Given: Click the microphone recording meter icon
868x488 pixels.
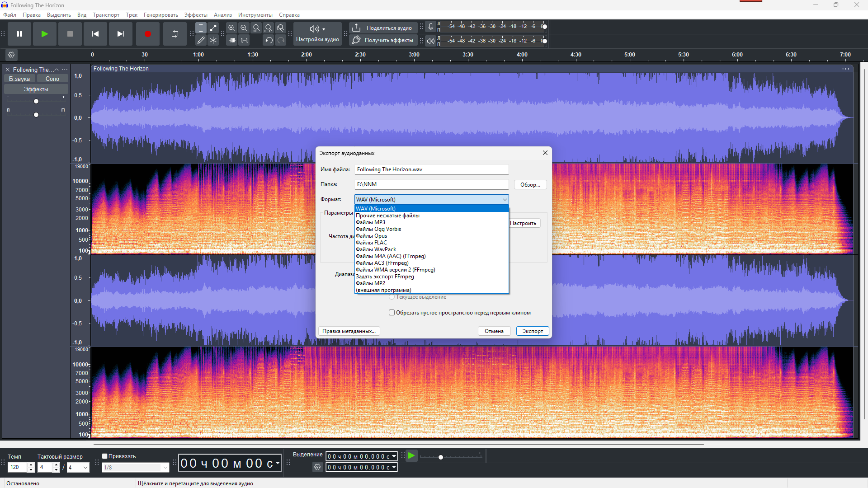Looking at the screenshot, I should pyautogui.click(x=431, y=27).
